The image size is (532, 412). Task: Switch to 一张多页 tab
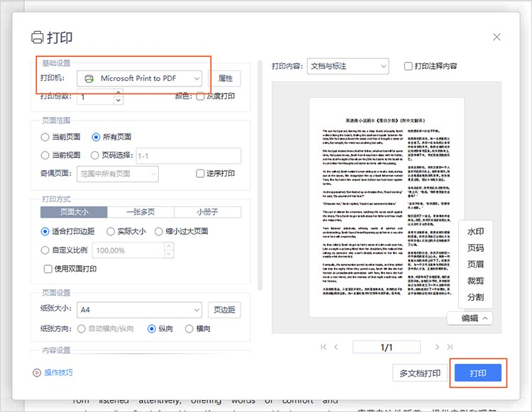(x=140, y=212)
